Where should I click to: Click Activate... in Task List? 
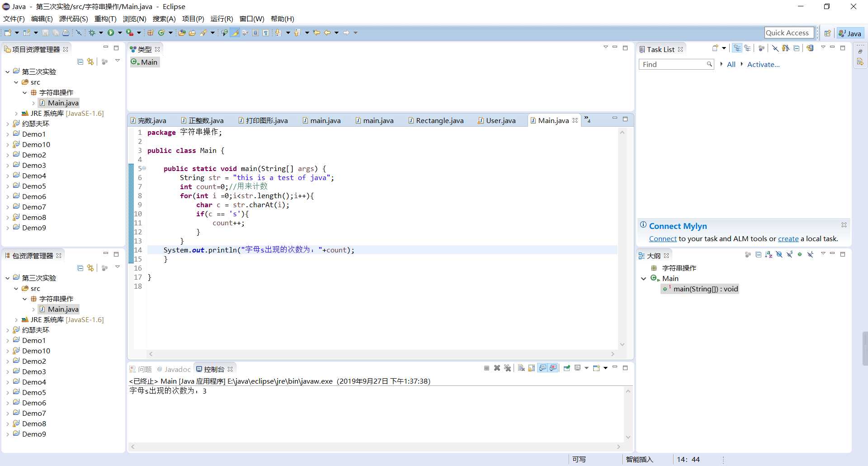click(x=763, y=65)
